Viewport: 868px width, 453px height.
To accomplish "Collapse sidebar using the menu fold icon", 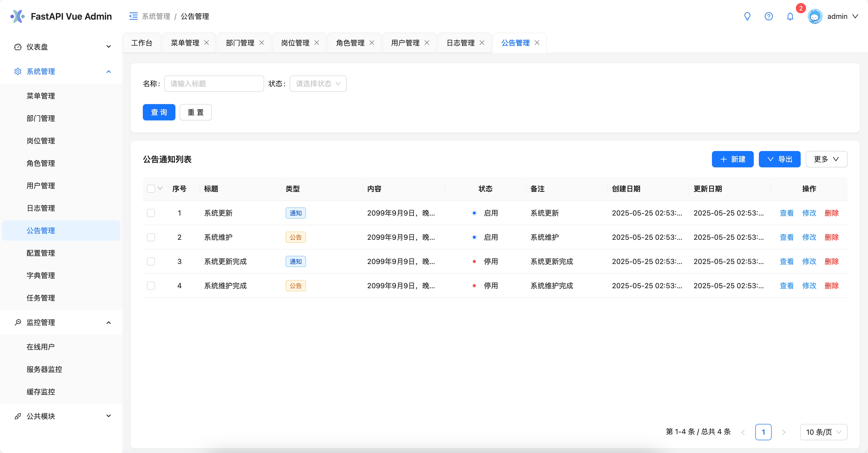I will tap(133, 16).
